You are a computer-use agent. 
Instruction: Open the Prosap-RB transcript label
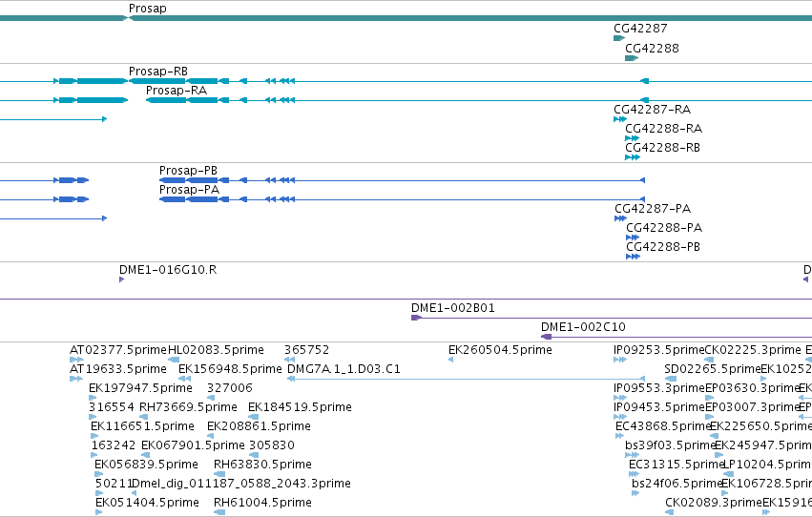click(x=158, y=71)
